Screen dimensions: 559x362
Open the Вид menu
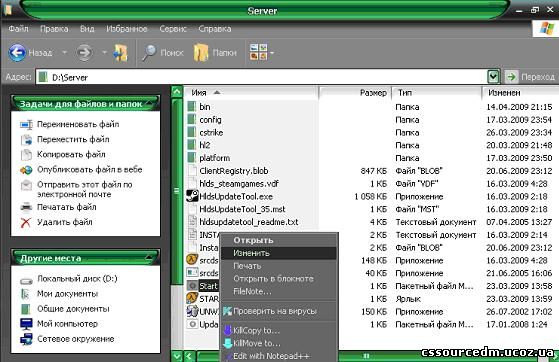pos(87,29)
